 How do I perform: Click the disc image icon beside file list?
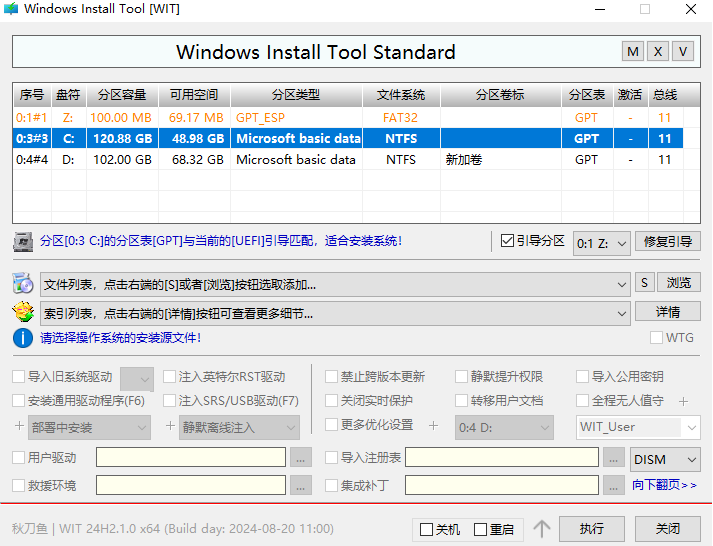(x=23, y=283)
